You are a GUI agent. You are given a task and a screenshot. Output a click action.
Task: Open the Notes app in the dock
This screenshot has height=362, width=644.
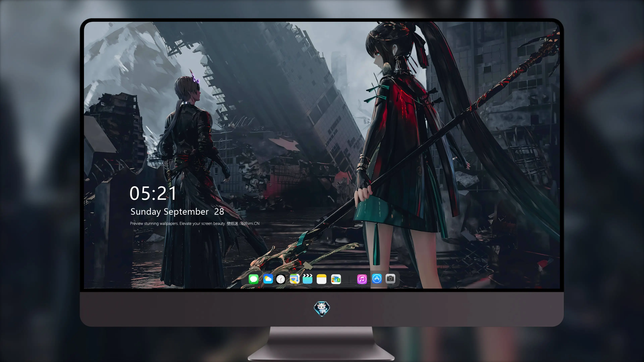point(321,279)
